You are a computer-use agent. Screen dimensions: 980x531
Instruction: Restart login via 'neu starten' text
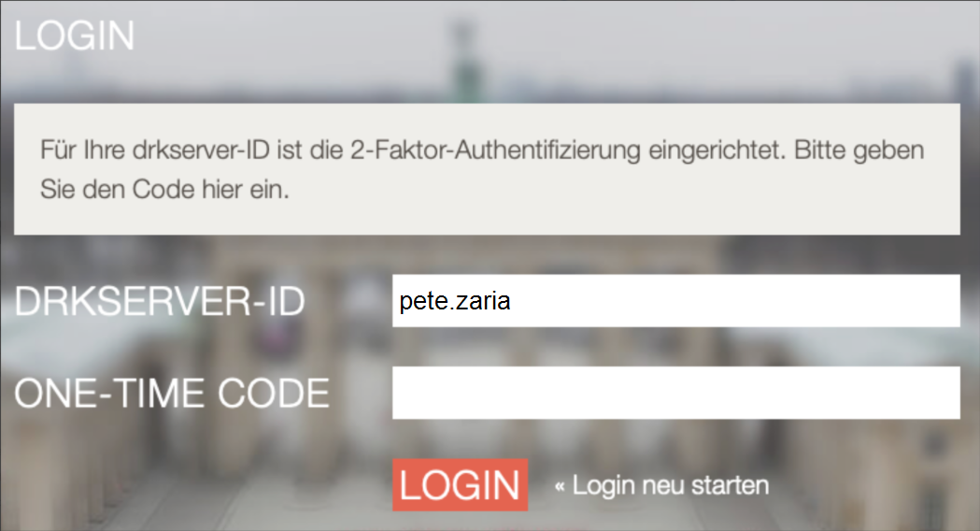[x=705, y=485]
